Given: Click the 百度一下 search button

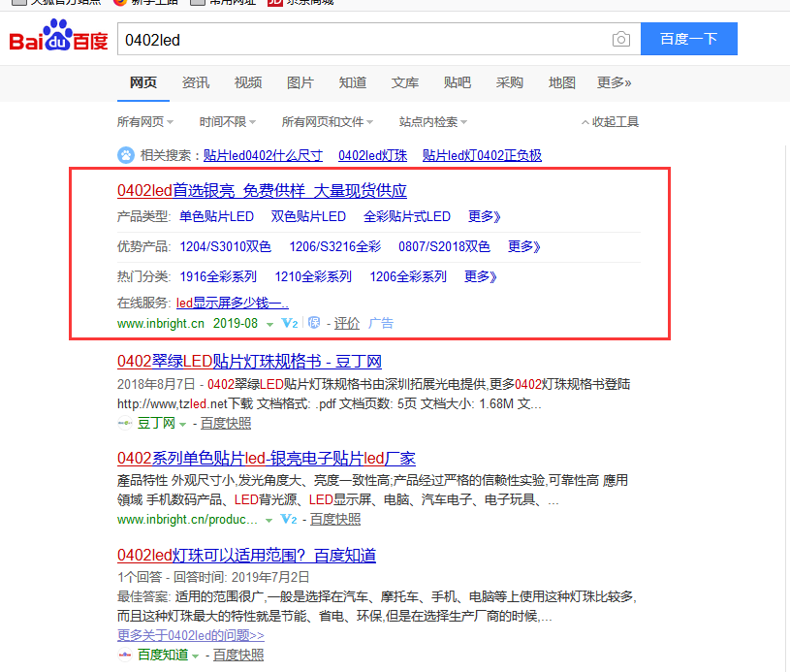Looking at the screenshot, I should (689, 39).
